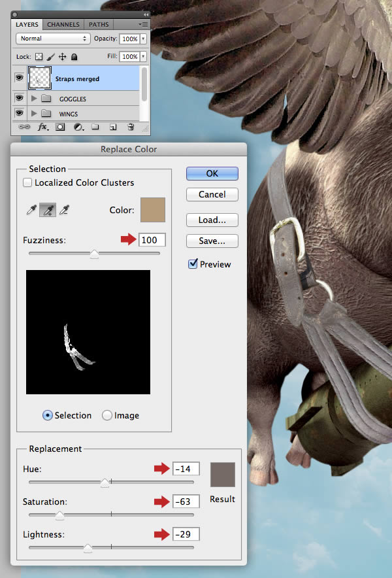
Task: Click the Fuzziness slider handle
Action: [x=94, y=254]
